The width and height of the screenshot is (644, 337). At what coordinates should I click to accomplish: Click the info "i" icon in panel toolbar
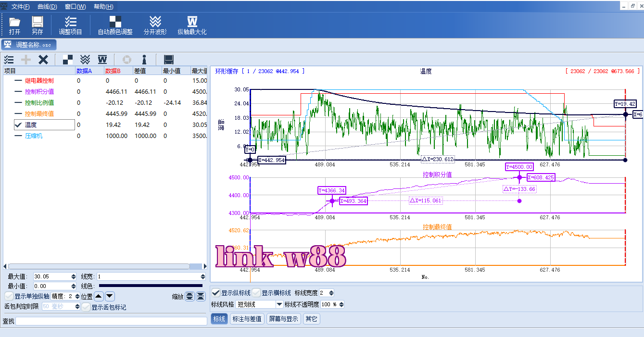tap(144, 60)
